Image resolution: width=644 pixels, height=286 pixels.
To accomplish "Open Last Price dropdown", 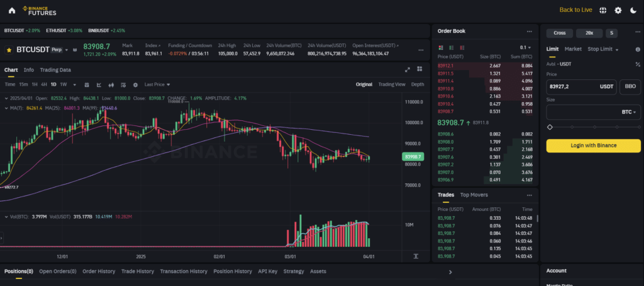I will tap(157, 84).
